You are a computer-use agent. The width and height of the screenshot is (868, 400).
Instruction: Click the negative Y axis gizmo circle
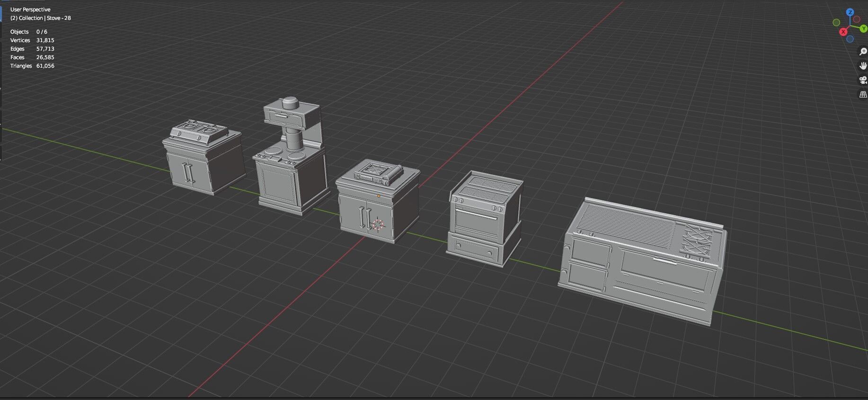pos(836,23)
